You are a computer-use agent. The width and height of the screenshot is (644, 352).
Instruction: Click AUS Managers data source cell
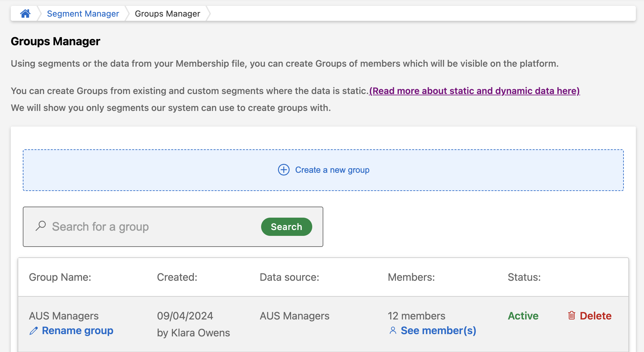[x=295, y=316]
